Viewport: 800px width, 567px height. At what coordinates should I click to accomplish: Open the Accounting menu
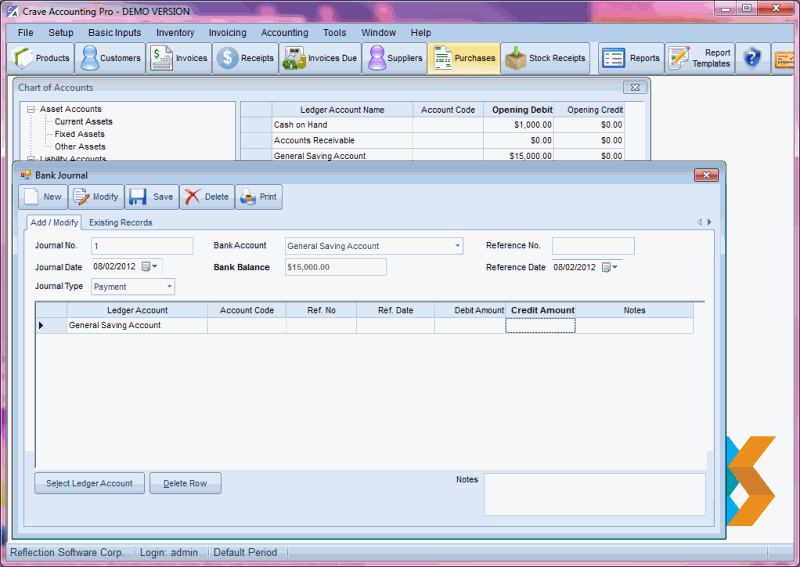coord(284,33)
